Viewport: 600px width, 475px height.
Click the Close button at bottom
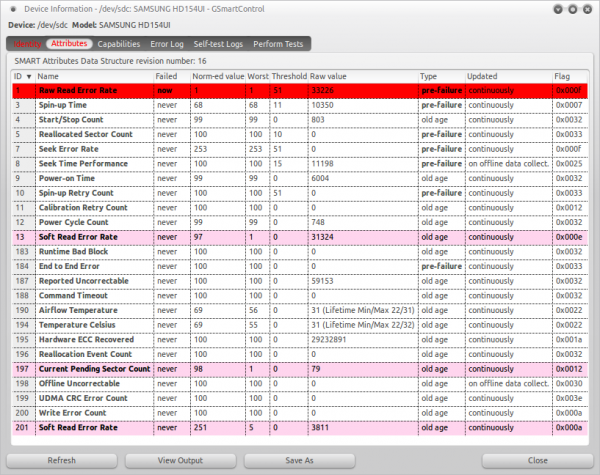[538, 460]
